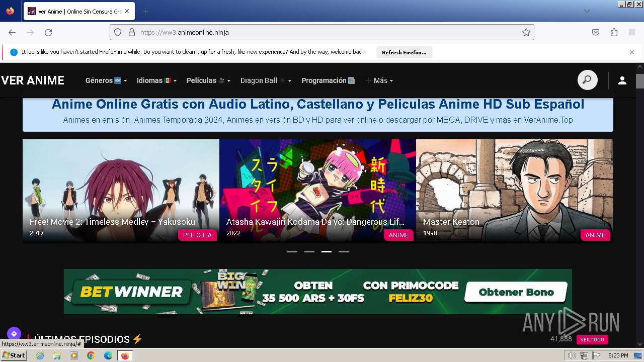Click the Action Center flag tray icon
644x362 pixels.
596,355
